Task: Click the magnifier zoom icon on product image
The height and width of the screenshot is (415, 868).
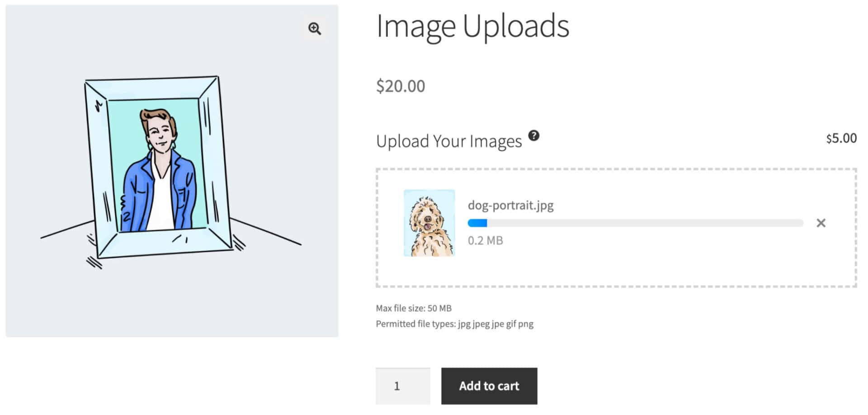Action: click(x=315, y=28)
